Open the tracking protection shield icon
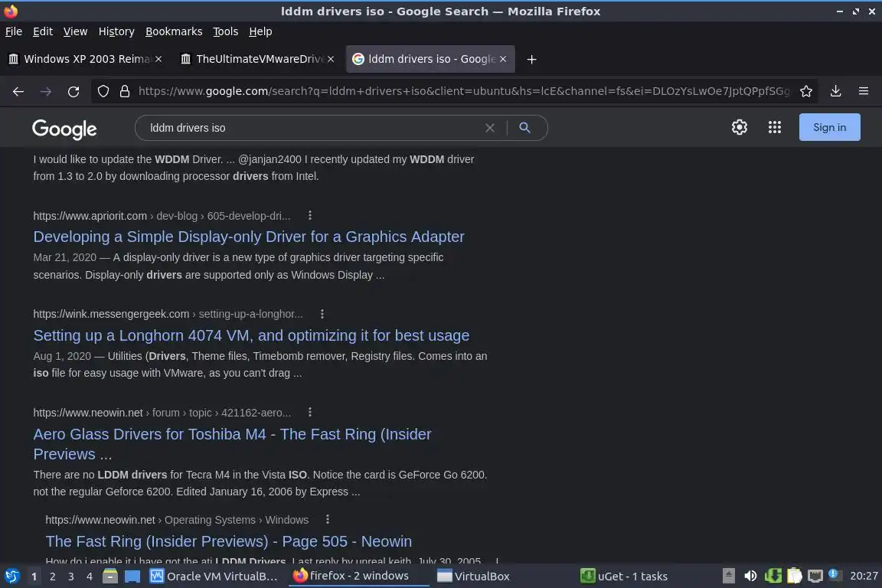The image size is (882, 588). [x=103, y=91]
